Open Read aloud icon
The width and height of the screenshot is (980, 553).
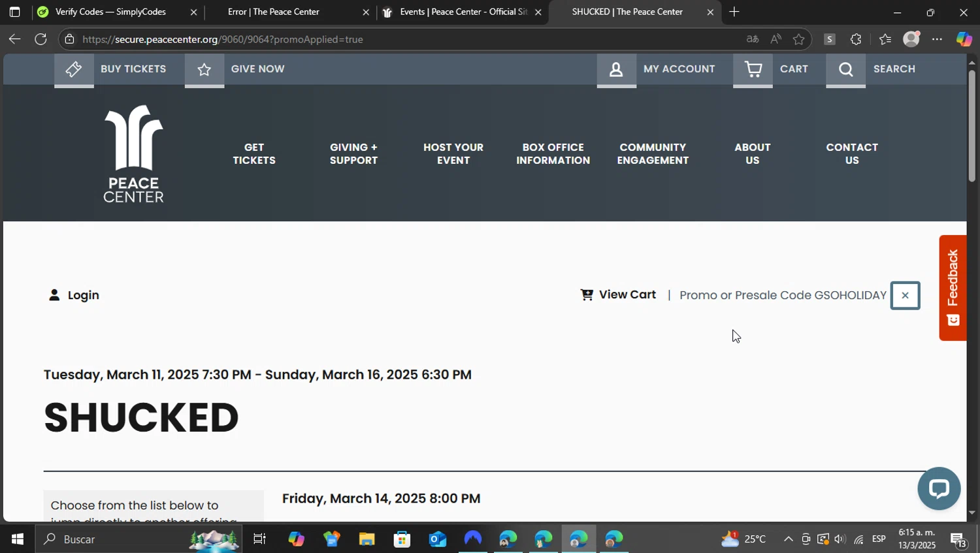(x=776, y=39)
